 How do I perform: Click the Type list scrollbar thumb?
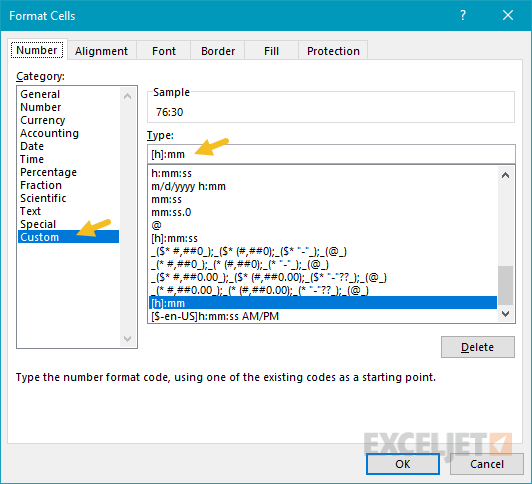click(506, 286)
